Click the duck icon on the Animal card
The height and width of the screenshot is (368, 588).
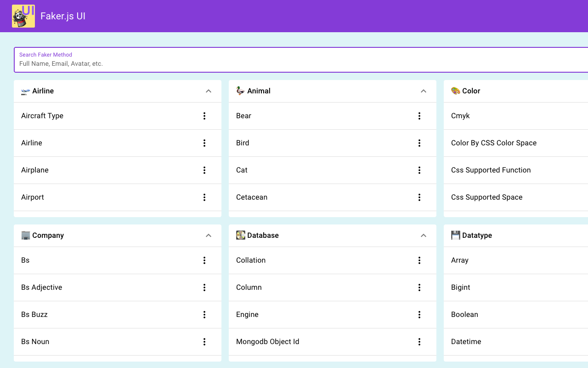point(240,91)
